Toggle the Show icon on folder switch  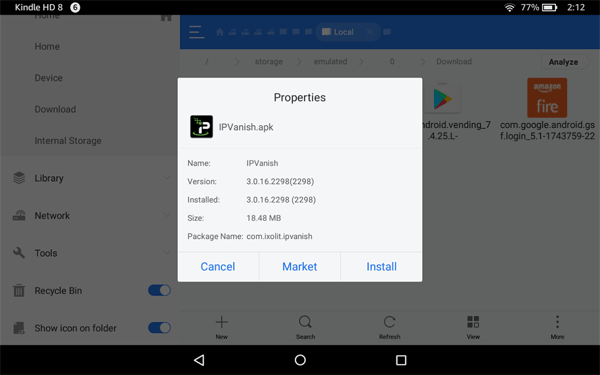(159, 328)
